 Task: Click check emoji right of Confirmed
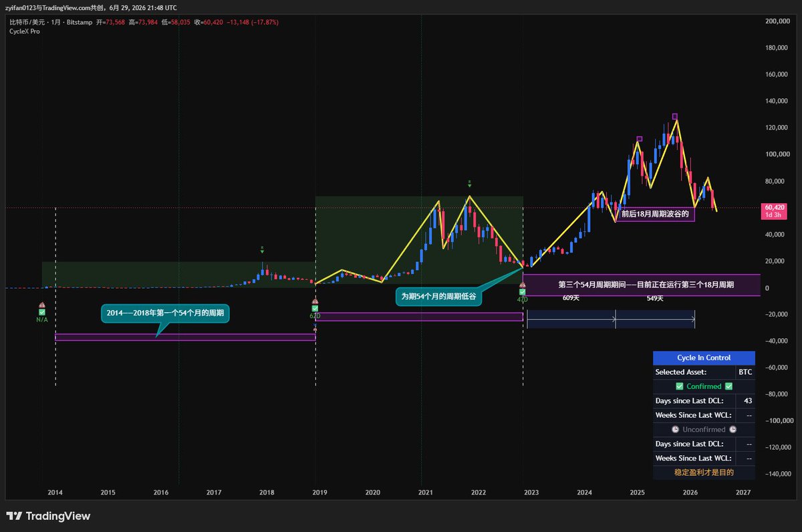click(729, 386)
